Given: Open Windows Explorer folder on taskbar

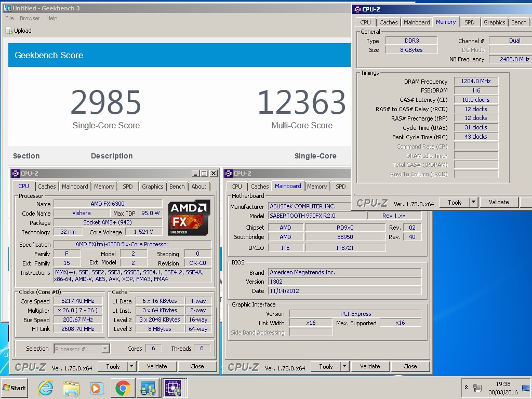Looking at the screenshot, I should pyautogui.click(x=71, y=388).
